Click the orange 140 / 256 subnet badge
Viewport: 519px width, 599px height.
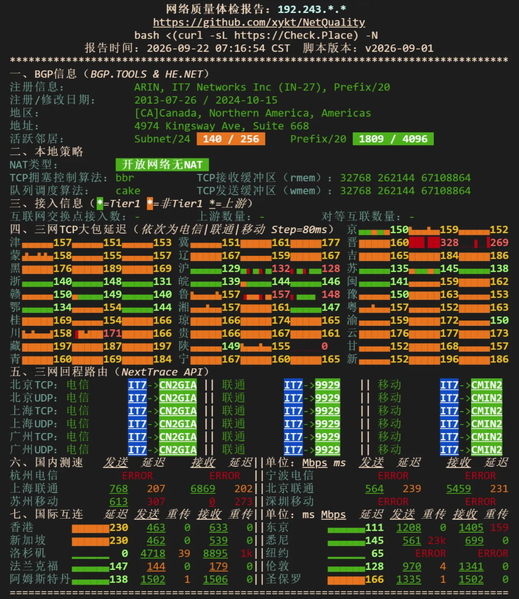click(231, 139)
